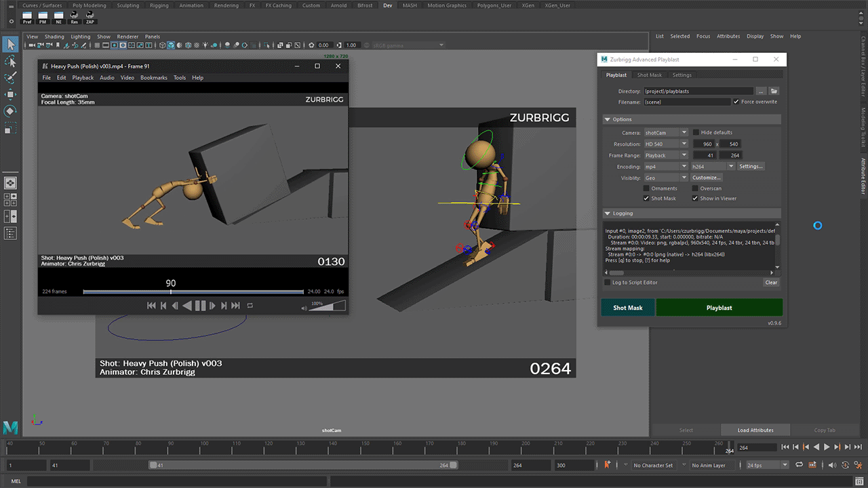This screenshot has width=868, height=488.
Task: Open the Camera shotCam dropdown
Action: 665,133
